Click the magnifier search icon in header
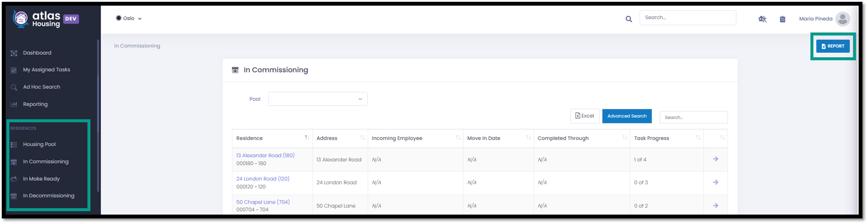The height and width of the screenshot is (224, 868). pos(629,19)
